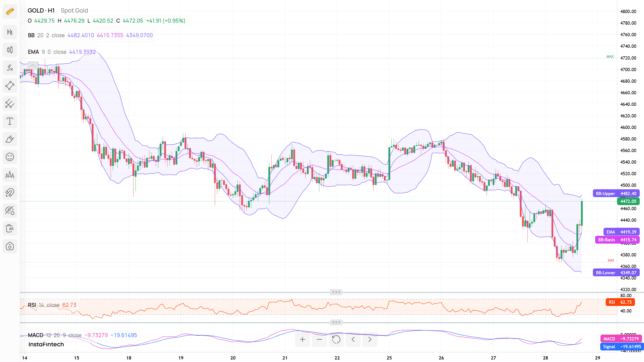Select the BB 20 2 close indicator legend
The image size is (644, 362).
coord(90,35)
